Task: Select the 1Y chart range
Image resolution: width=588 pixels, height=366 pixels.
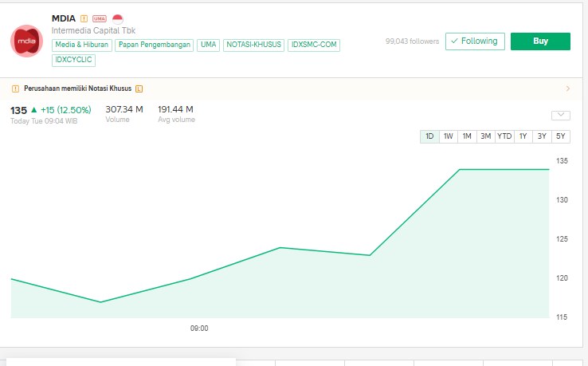Action: pos(523,136)
